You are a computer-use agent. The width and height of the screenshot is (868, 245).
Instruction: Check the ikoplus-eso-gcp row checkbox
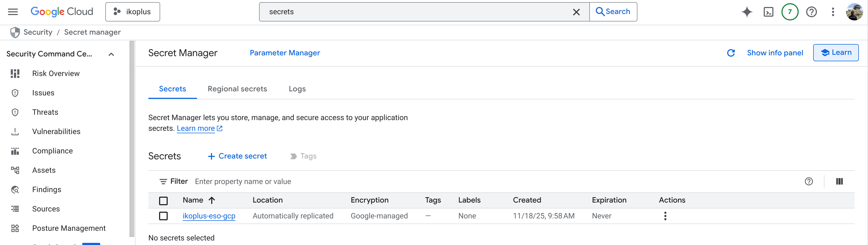click(x=163, y=216)
